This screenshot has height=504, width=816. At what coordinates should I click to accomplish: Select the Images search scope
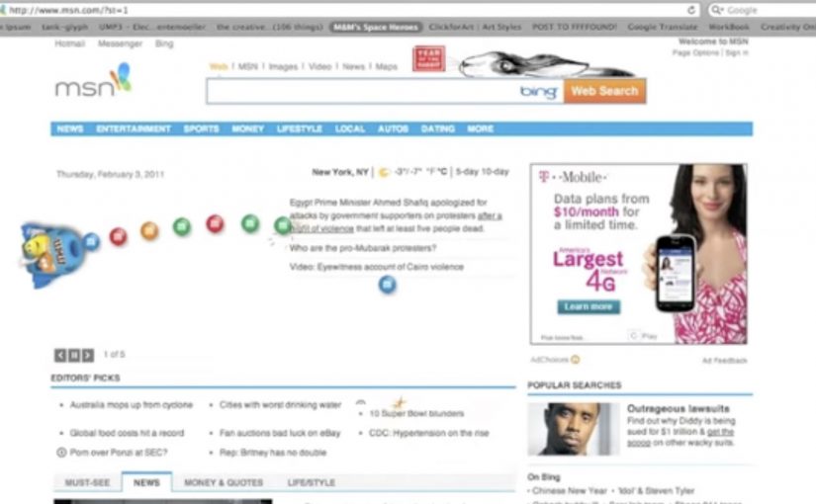pos(284,67)
